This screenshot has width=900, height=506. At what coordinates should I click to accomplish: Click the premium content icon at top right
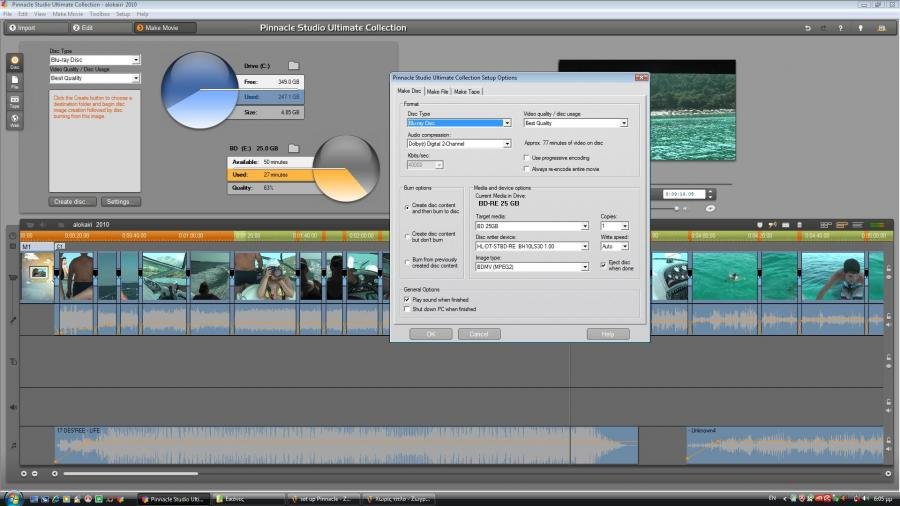[882, 28]
